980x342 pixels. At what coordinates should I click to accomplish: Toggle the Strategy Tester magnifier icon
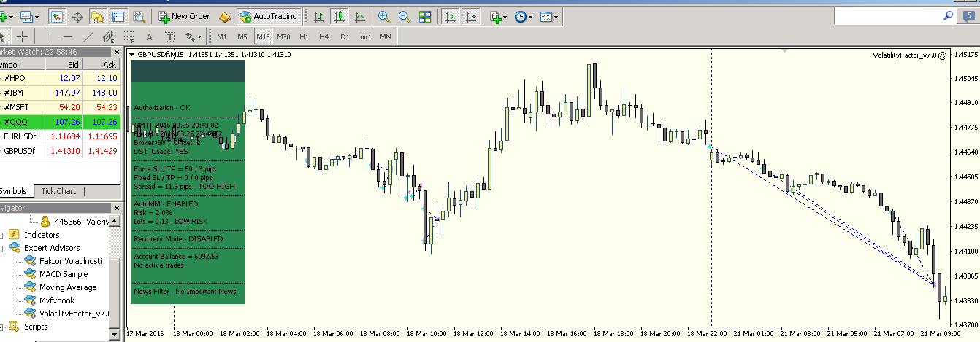click(x=139, y=16)
